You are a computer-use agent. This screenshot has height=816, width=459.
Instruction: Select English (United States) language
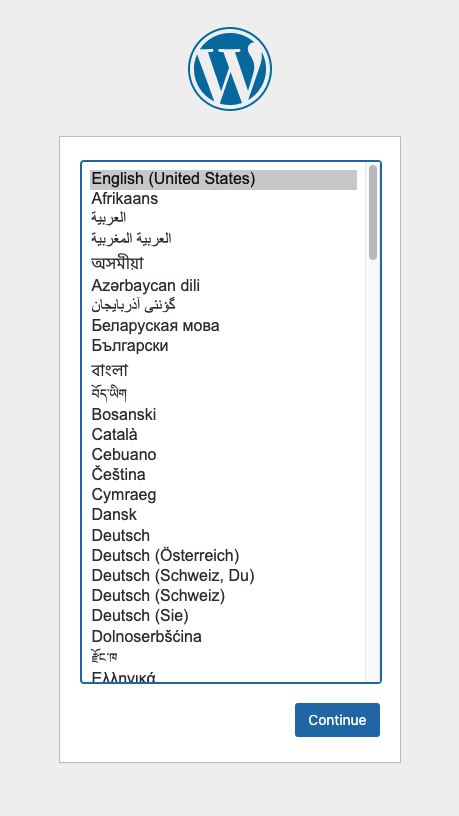[223, 179]
